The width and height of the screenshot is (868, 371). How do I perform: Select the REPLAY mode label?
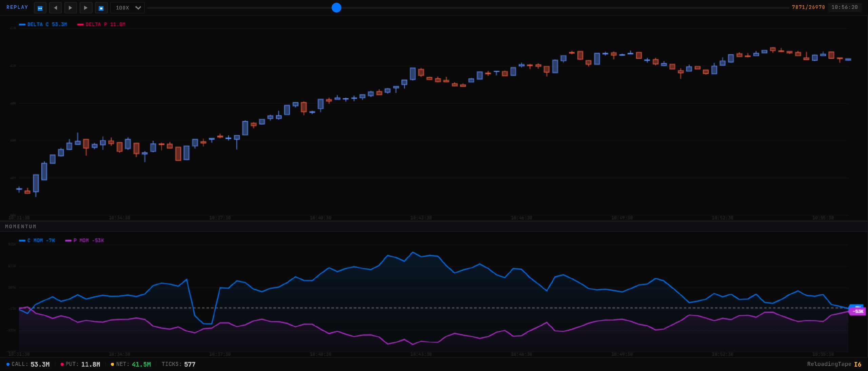[17, 7]
